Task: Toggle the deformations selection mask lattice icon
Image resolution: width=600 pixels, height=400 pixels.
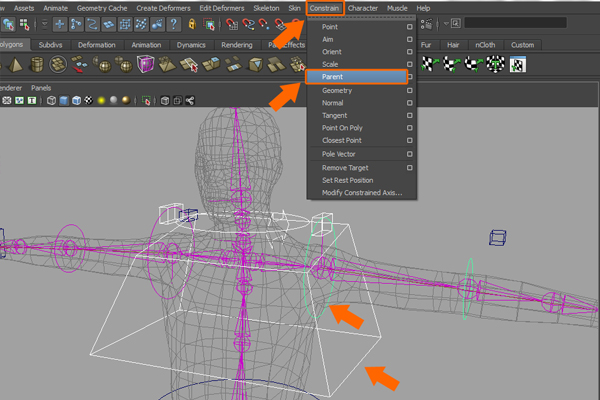Action: click(x=125, y=24)
